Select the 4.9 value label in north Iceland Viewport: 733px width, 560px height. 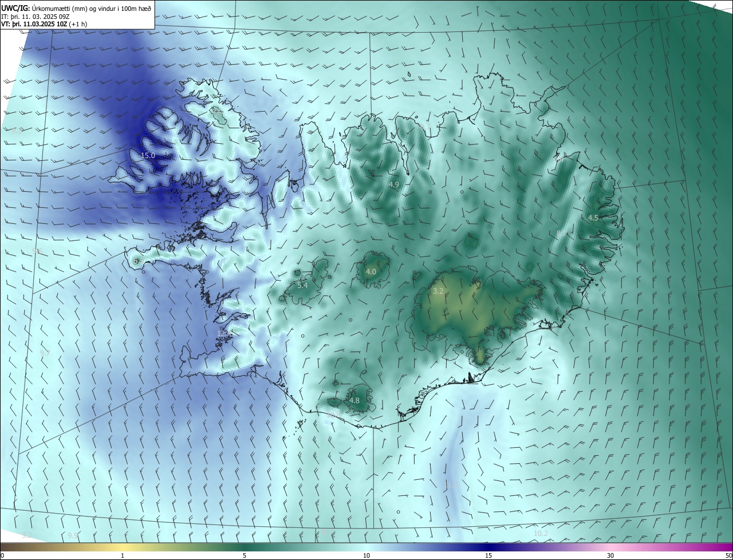pyautogui.click(x=394, y=184)
